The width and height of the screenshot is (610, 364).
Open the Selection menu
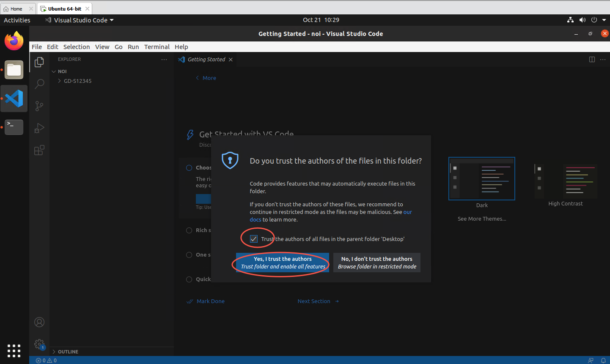click(x=77, y=47)
